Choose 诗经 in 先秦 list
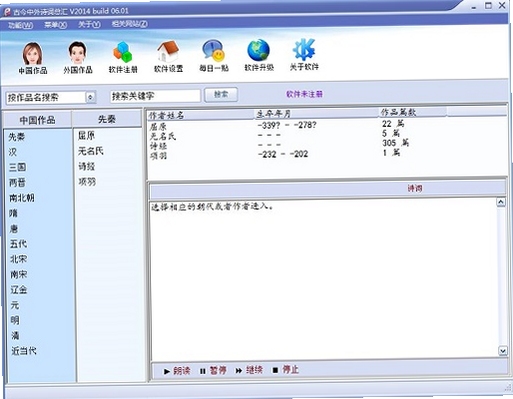Screen dimensions: 513x399 [x=87, y=166]
